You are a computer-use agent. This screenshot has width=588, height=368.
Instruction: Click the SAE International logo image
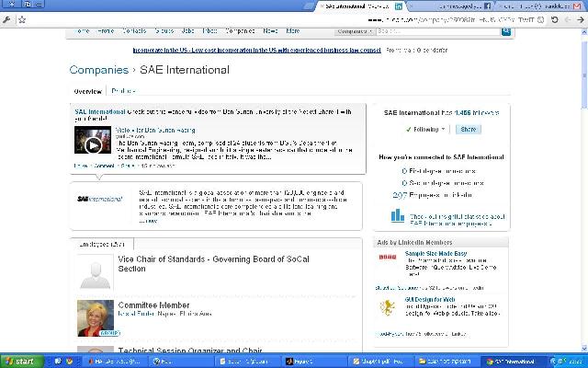[99, 199]
